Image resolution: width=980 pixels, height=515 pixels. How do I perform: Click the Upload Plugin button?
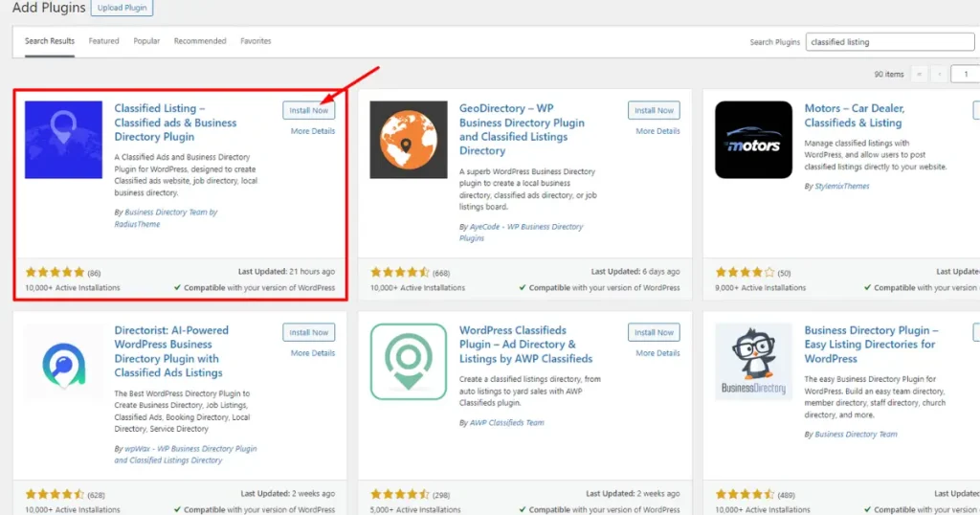(122, 8)
